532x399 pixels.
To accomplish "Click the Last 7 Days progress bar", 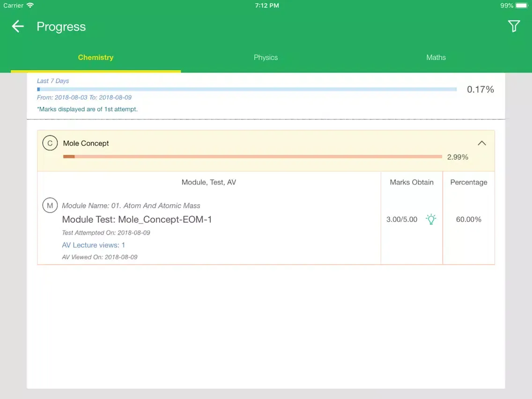I will coord(247,89).
